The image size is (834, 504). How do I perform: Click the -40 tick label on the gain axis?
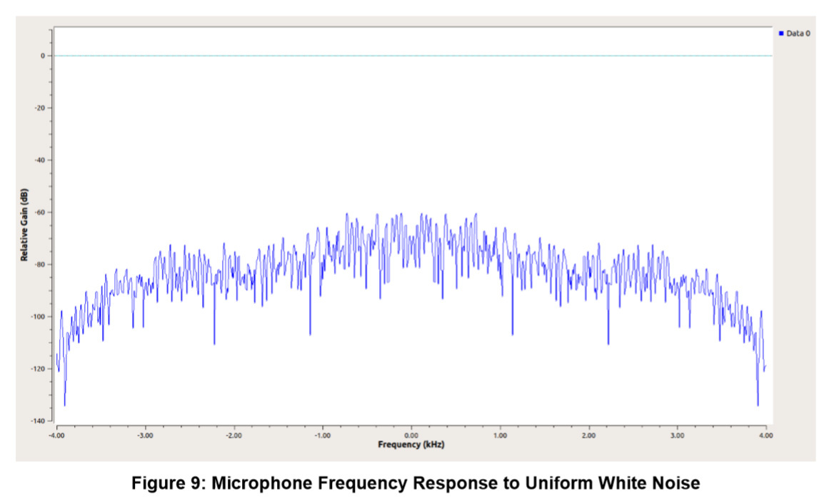pyautogui.click(x=41, y=160)
